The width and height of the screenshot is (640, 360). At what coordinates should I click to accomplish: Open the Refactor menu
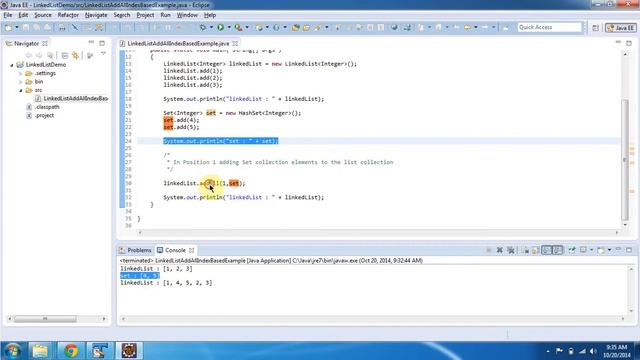click(x=68, y=15)
